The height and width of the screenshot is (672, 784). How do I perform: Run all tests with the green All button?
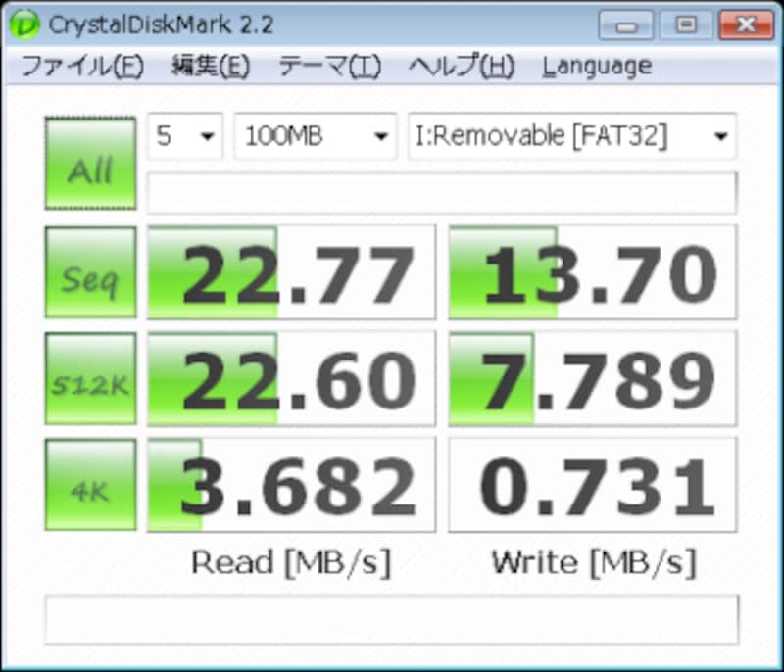[89, 165]
